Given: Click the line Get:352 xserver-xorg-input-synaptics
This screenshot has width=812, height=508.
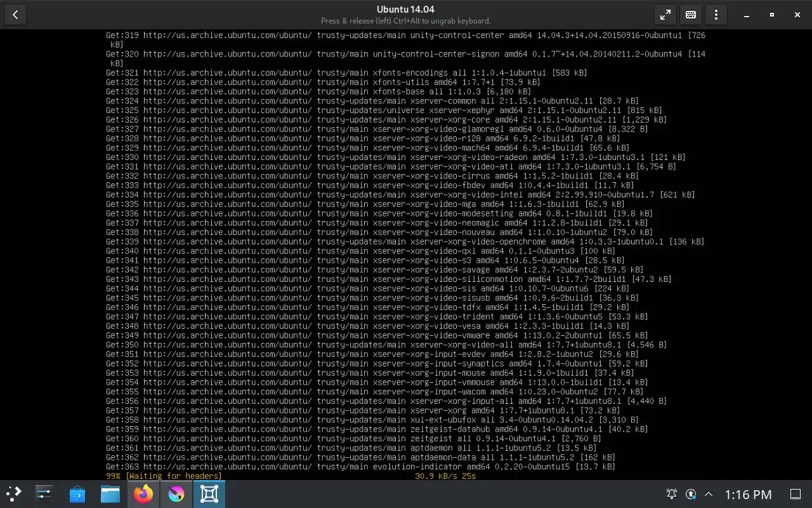Looking at the screenshot, I should [377, 364].
